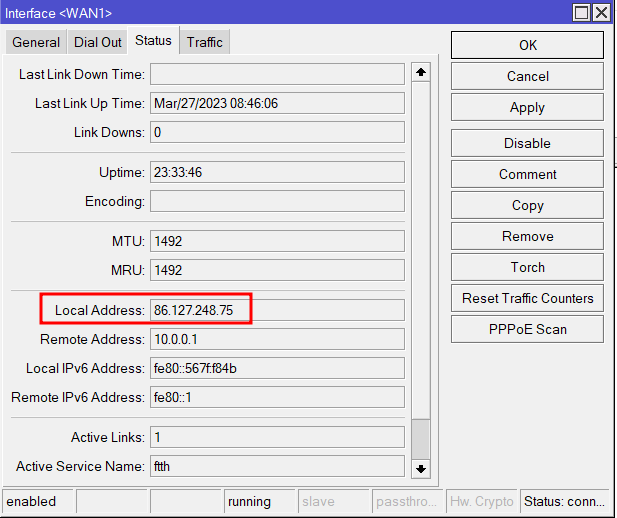The height and width of the screenshot is (518, 617).
Task: Select the Status tab
Action: point(153,41)
